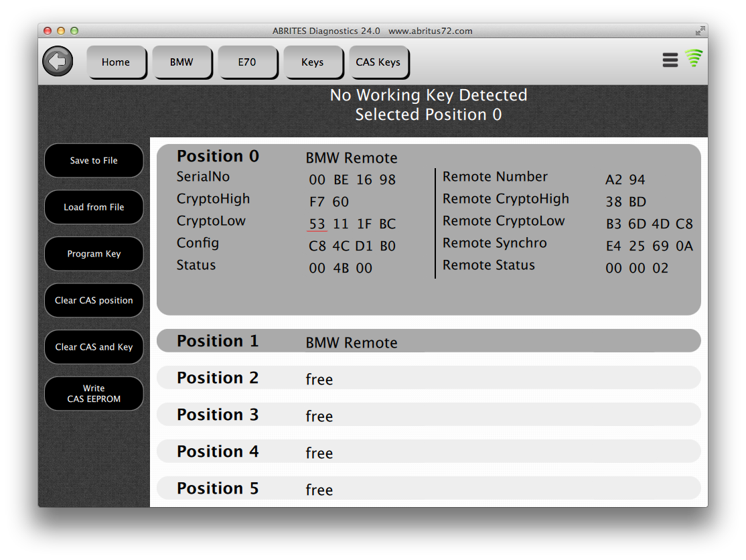Viewport: 746px width, 560px height.
Task: Select the Position 3 free slot
Action: click(x=429, y=415)
